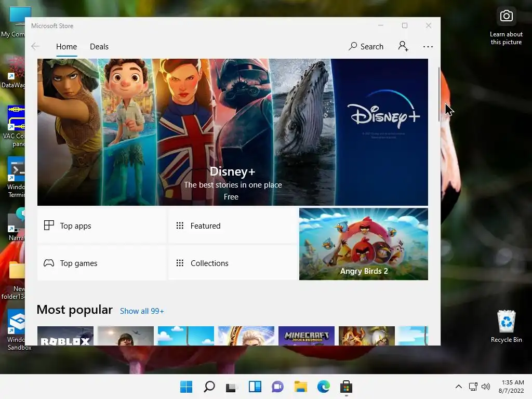Open the Windows Start menu
This screenshot has height=399, width=532.
pos(186,387)
